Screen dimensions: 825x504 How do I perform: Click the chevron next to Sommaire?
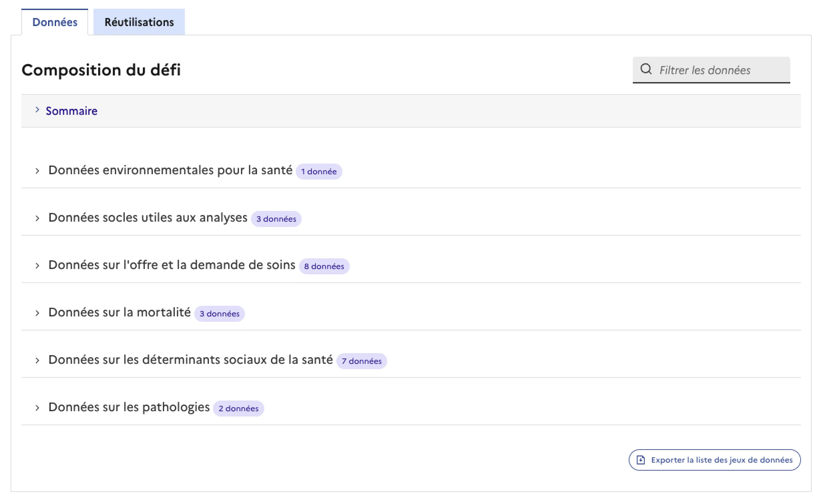pos(37,110)
